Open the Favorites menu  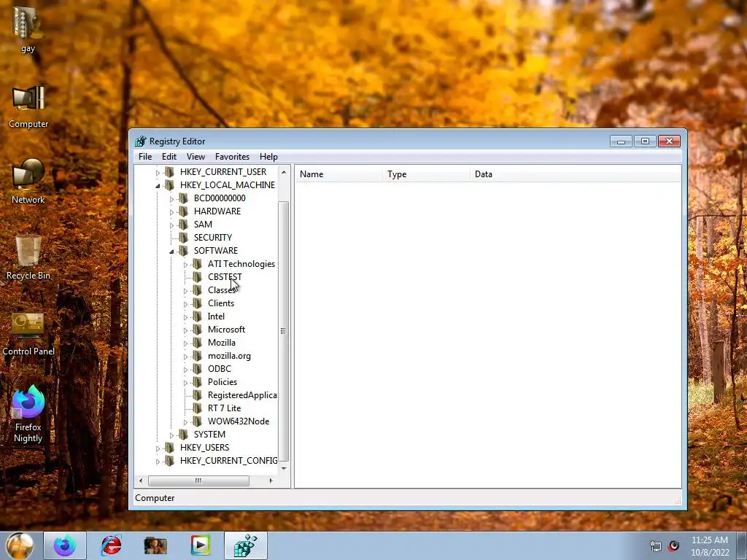(232, 157)
